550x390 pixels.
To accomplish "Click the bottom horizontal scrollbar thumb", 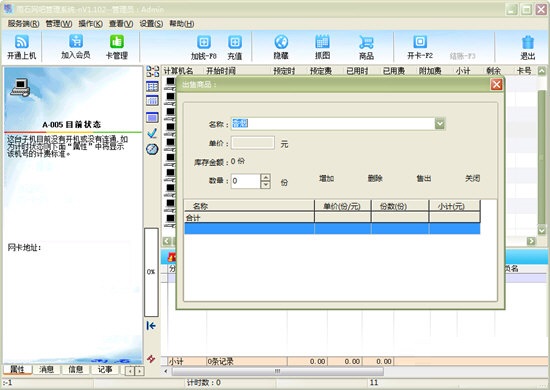I will click(x=277, y=371).
